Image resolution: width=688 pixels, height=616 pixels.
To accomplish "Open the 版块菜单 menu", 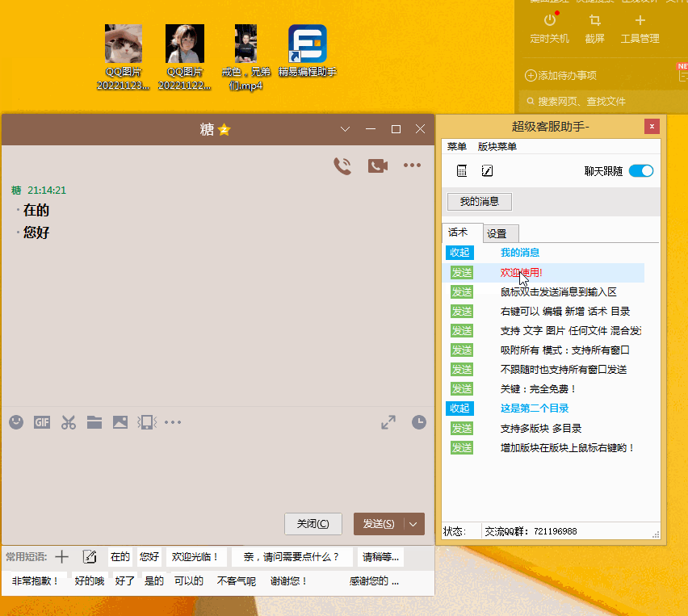I will tap(497, 146).
